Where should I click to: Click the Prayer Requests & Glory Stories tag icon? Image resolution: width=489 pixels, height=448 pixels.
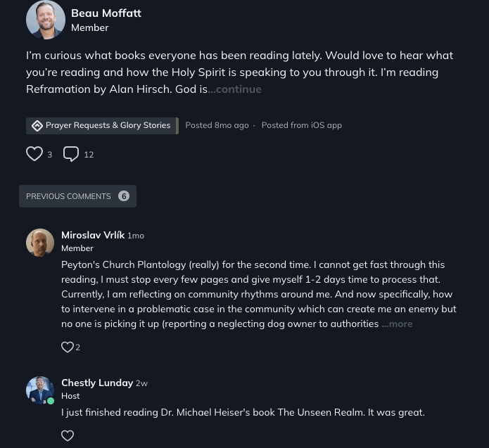(x=37, y=126)
